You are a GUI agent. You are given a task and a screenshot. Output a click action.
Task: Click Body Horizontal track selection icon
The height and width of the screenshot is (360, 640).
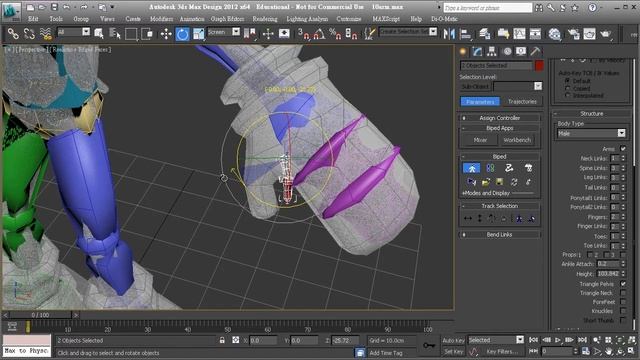[468, 219]
